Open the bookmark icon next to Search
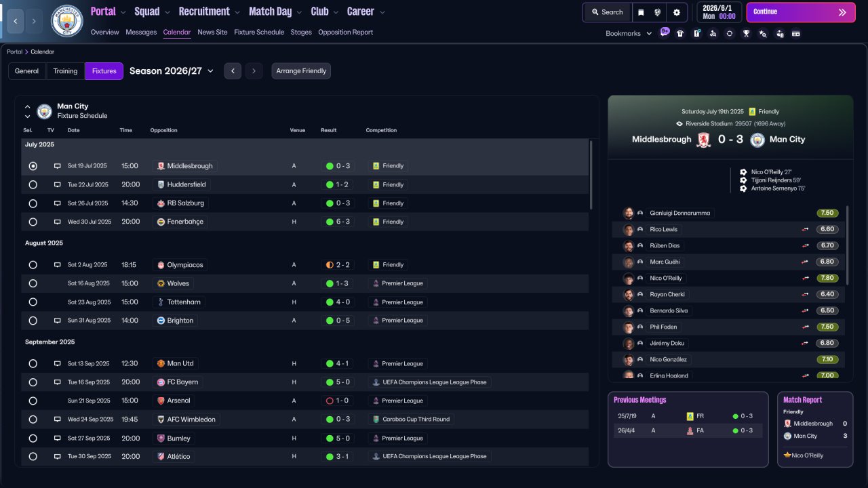 pyautogui.click(x=641, y=12)
